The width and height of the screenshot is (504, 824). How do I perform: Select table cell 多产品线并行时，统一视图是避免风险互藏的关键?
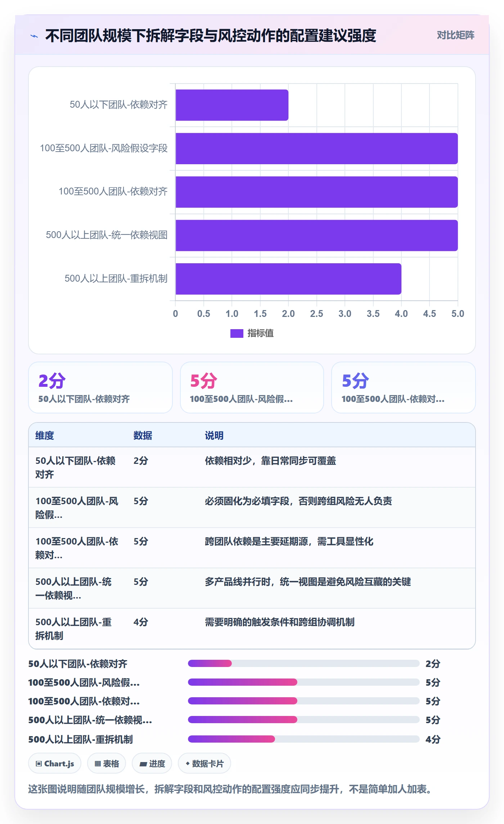point(308,582)
